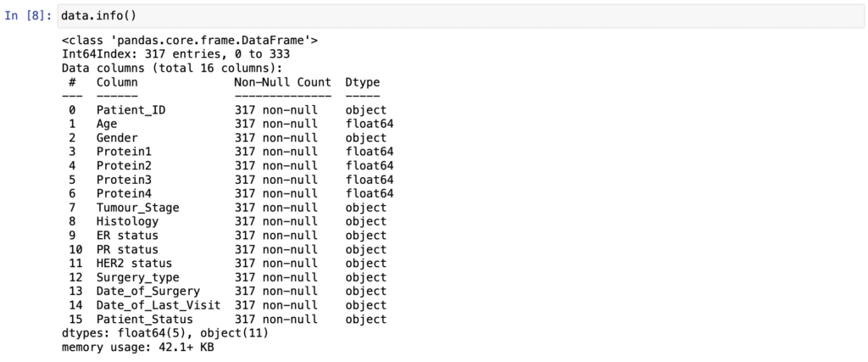Image resolution: width=868 pixels, height=362 pixels.
Task: Click the Gender column name
Action: (117, 138)
